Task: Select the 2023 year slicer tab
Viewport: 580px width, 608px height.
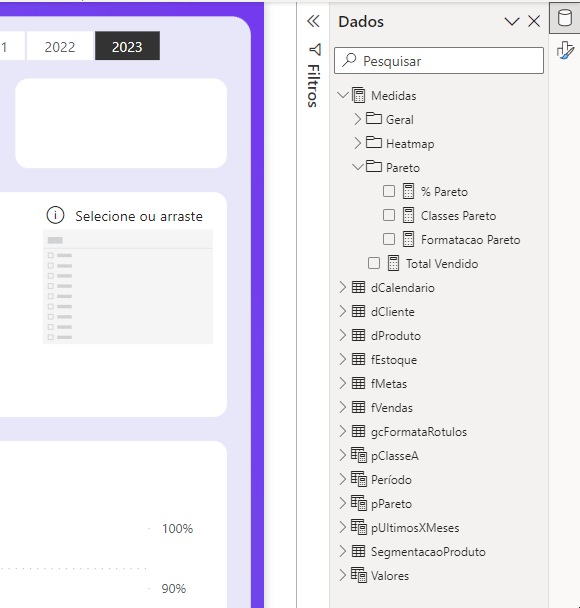Action: (128, 46)
